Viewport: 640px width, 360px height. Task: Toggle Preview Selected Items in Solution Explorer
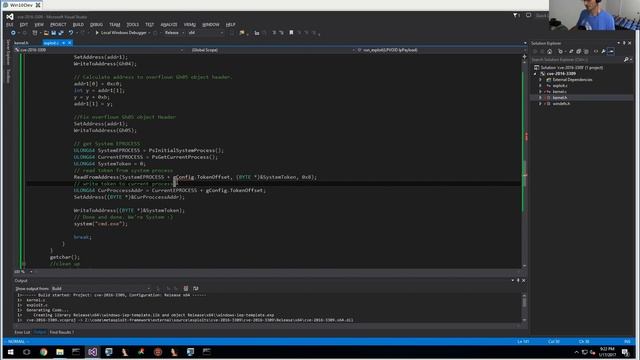point(611,51)
